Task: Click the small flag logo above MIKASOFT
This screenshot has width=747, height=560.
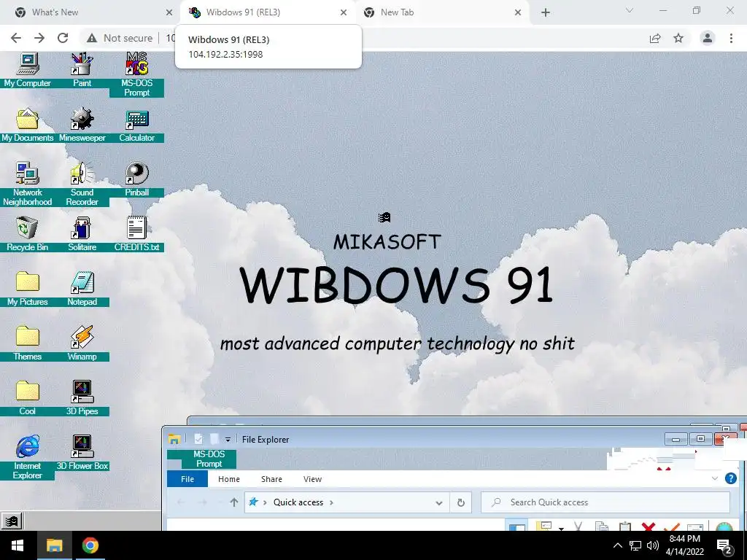Action: pos(384,217)
